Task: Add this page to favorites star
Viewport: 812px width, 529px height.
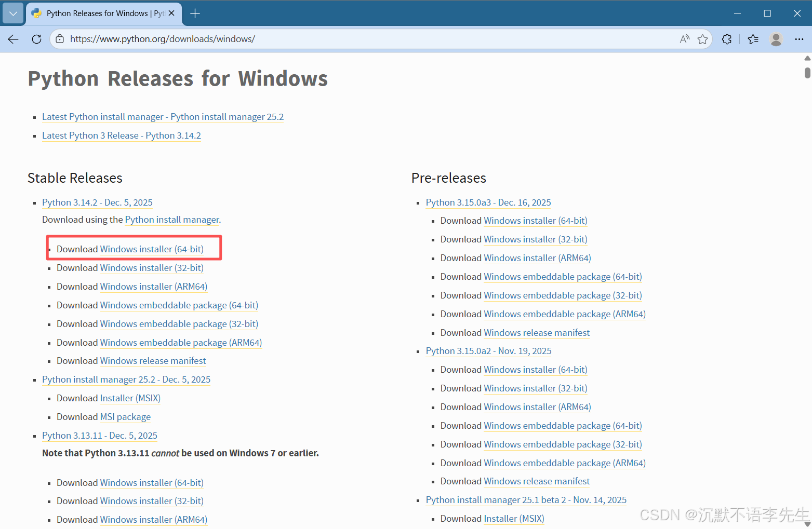Action: tap(702, 39)
